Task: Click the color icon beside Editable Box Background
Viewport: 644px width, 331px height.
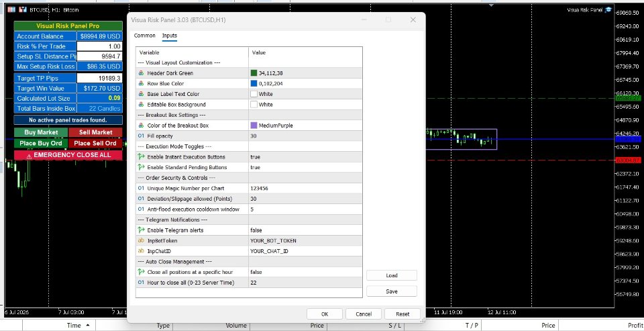Action: coord(141,105)
